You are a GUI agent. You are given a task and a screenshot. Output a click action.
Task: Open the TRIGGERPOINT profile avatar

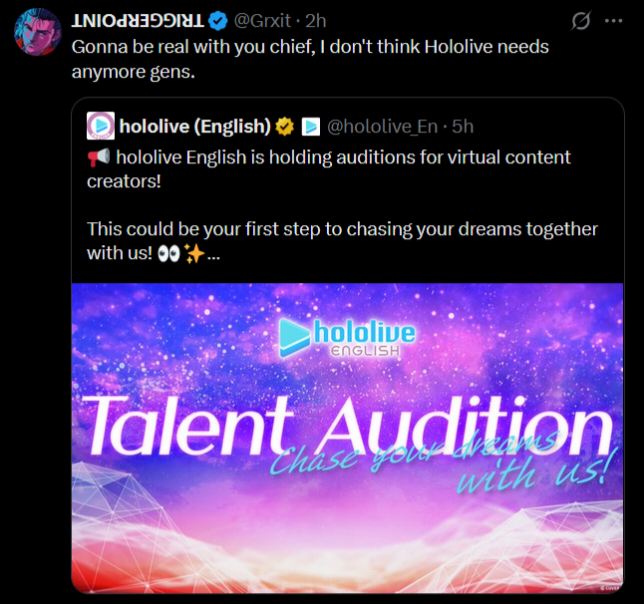pyautogui.click(x=37, y=32)
